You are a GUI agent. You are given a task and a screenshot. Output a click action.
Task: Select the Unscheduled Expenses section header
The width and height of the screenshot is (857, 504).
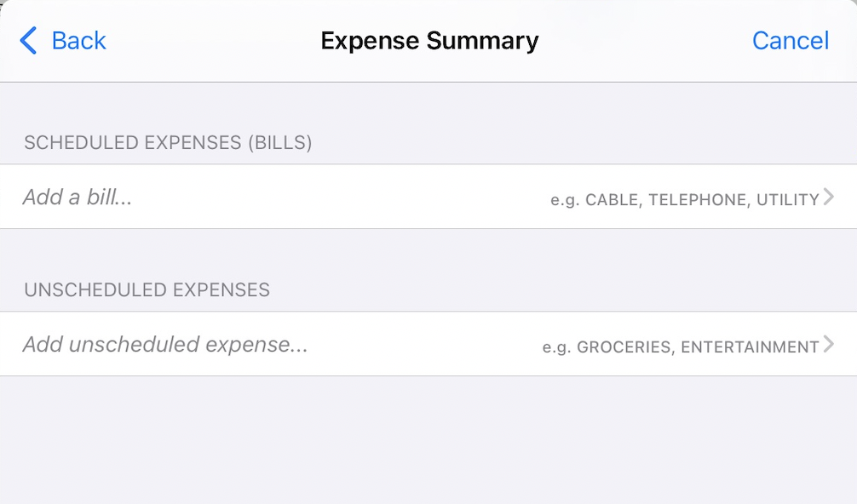[147, 289]
